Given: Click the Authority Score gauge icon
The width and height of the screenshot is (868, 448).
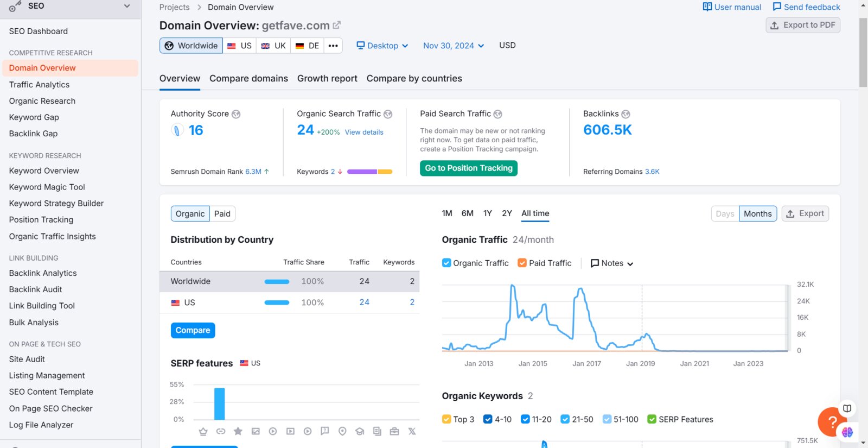Looking at the screenshot, I should (177, 130).
